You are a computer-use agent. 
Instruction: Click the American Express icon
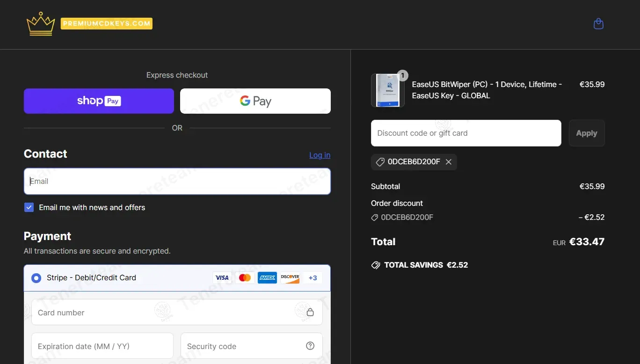(x=267, y=278)
